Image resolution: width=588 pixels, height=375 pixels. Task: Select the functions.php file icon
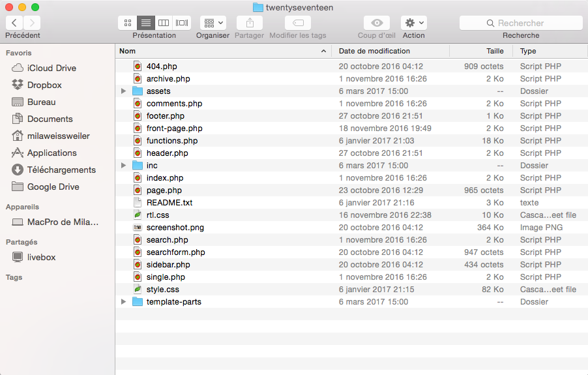[138, 140]
